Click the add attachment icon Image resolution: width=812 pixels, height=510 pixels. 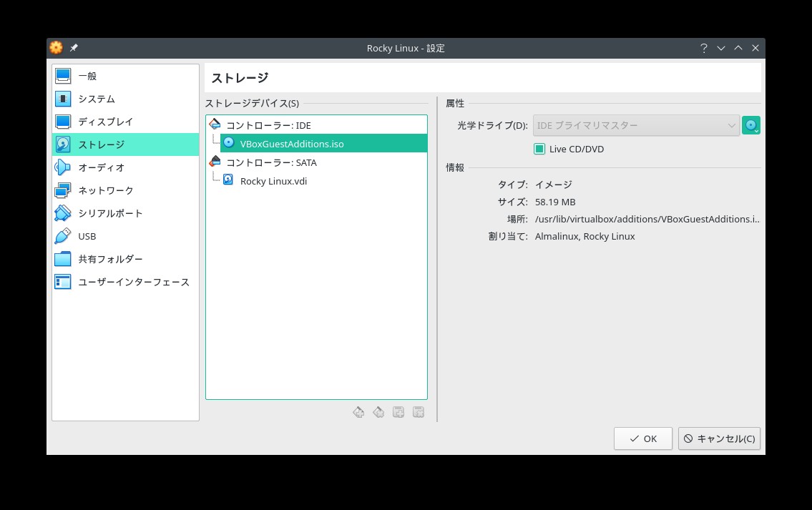click(399, 412)
